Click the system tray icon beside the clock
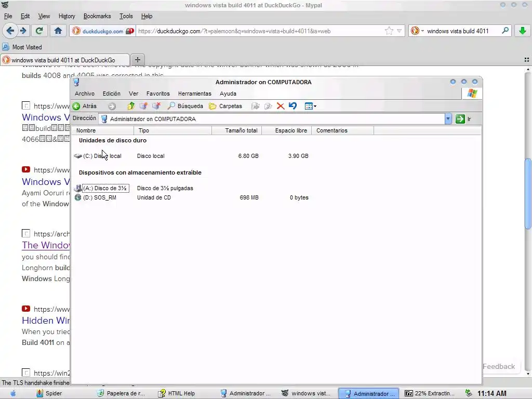Viewport: 532px width, 399px height. pyautogui.click(x=469, y=393)
